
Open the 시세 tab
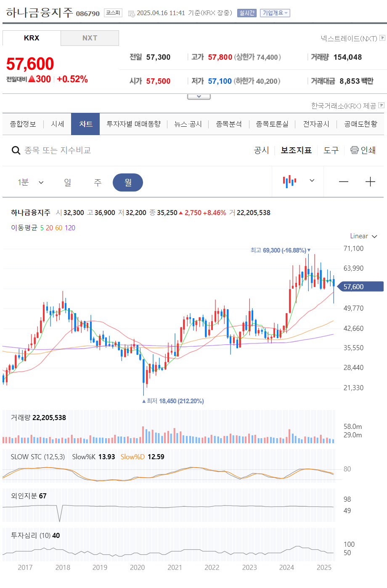point(58,124)
